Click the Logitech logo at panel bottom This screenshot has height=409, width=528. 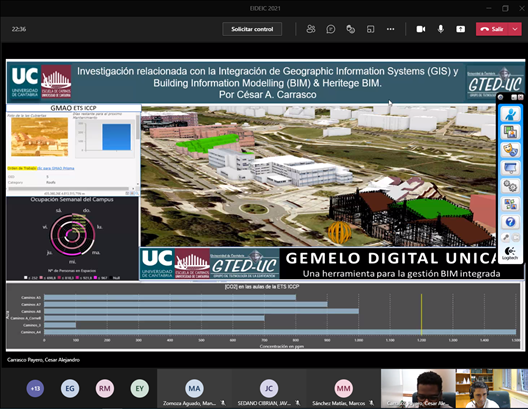tap(510, 253)
